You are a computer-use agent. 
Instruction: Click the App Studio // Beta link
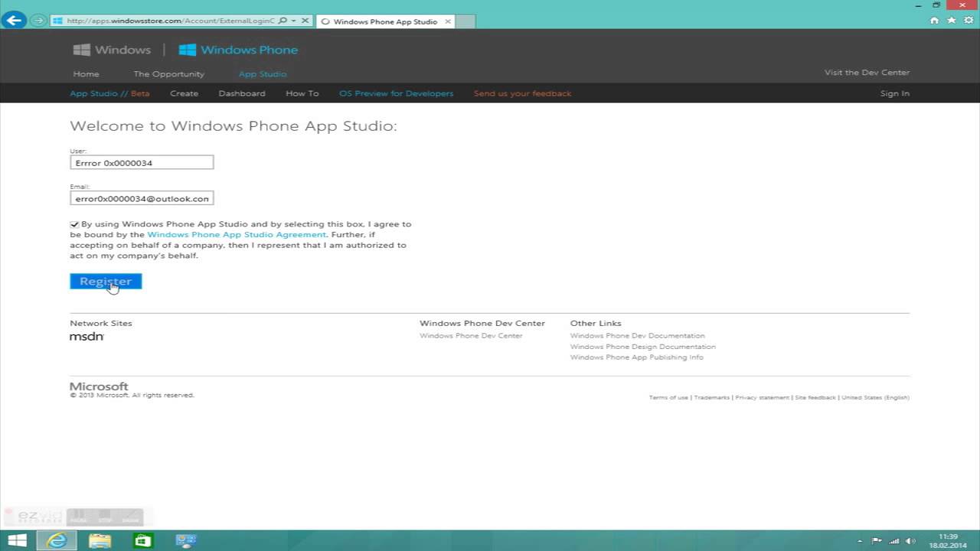click(109, 93)
